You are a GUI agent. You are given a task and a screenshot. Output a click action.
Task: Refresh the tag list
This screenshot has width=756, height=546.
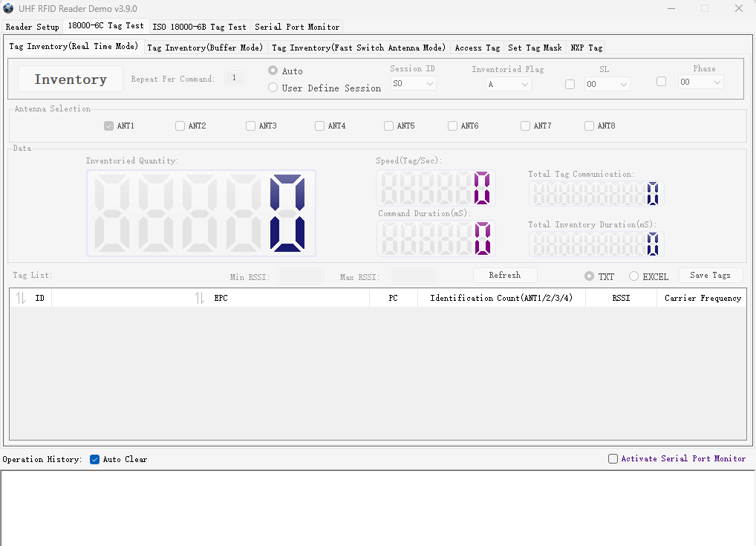point(505,275)
